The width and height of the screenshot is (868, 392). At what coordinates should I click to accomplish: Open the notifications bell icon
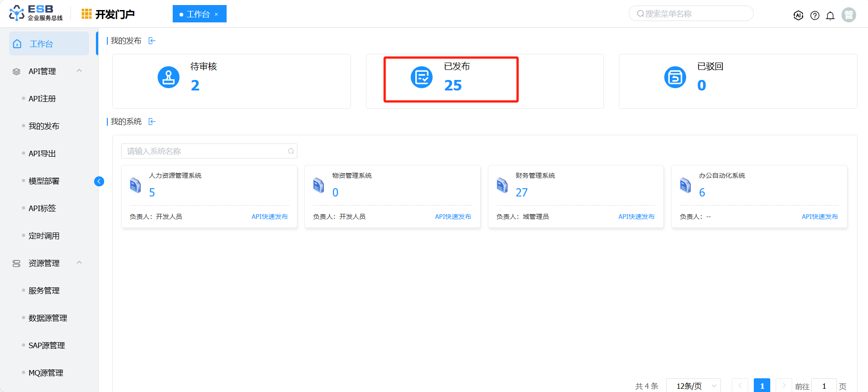pyautogui.click(x=830, y=16)
